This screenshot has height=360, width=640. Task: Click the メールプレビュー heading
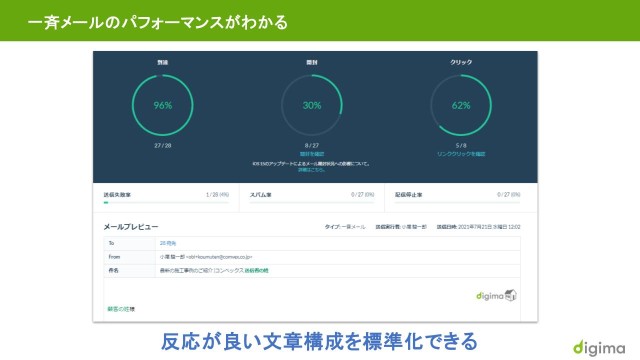(x=131, y=227)
